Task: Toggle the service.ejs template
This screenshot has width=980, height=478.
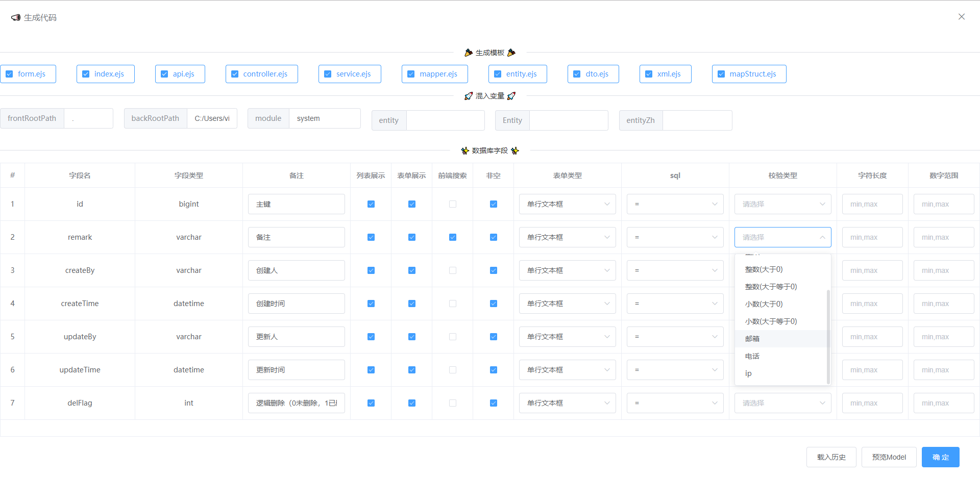Action: click(328, 74)
